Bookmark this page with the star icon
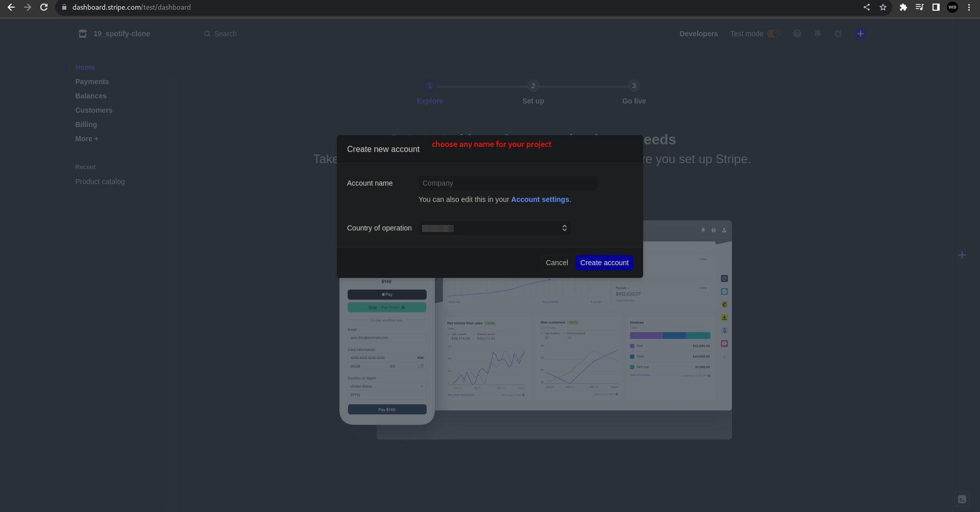Screen dimensions: 980x512 coord(883,7)
